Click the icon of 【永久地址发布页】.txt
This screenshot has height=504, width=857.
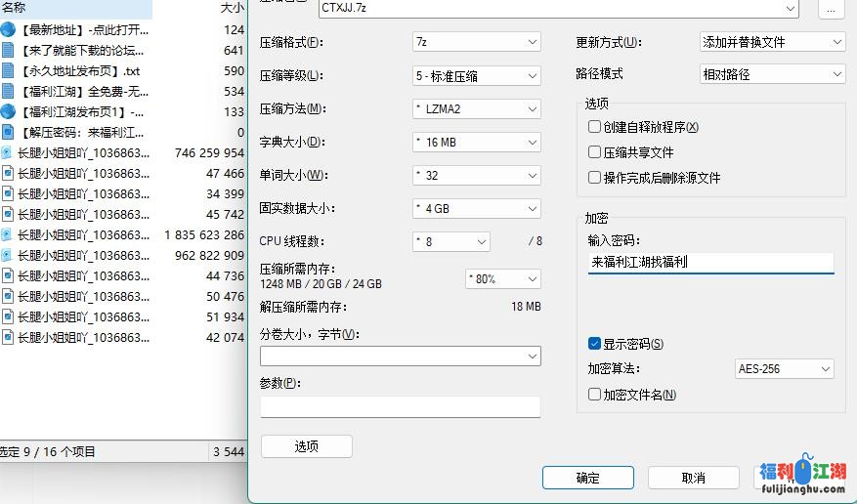pyautogui.click(x=8, y=71)
